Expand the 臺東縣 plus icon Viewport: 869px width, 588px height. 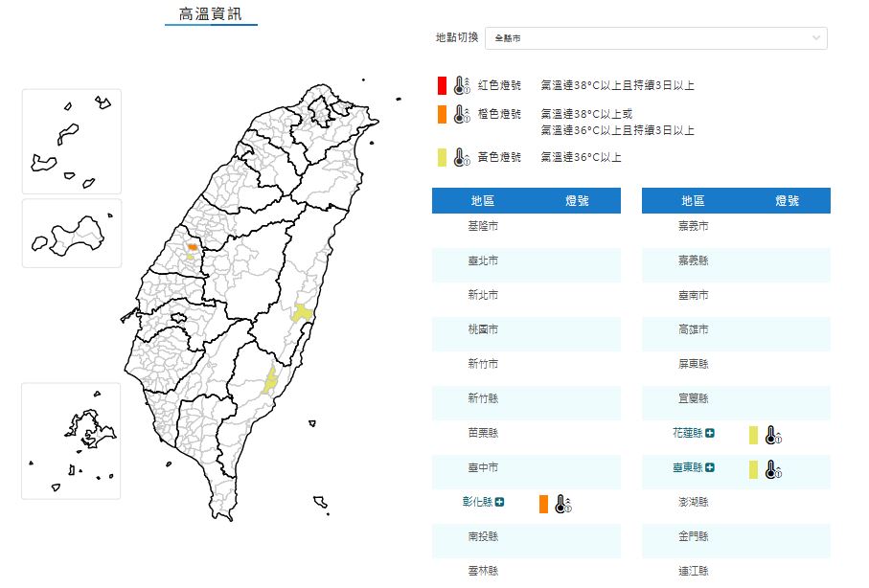pyautogui.click(x=710, y=468)
